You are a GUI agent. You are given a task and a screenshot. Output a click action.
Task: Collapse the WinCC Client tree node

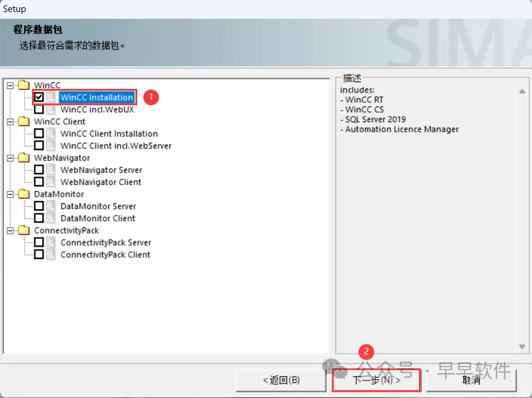click(x=10, y=122)
